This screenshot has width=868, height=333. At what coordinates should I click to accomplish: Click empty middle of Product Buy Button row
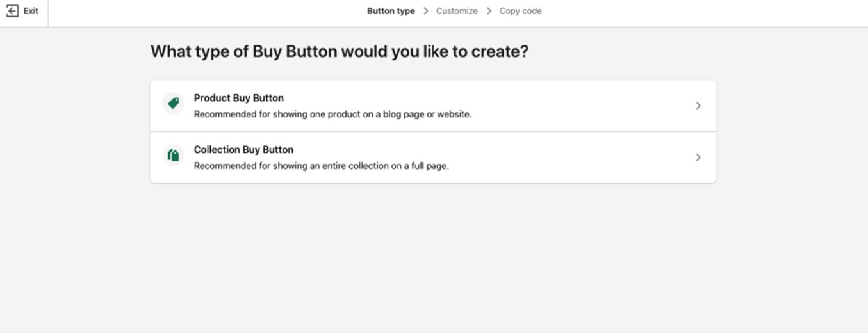coord(577,106)
